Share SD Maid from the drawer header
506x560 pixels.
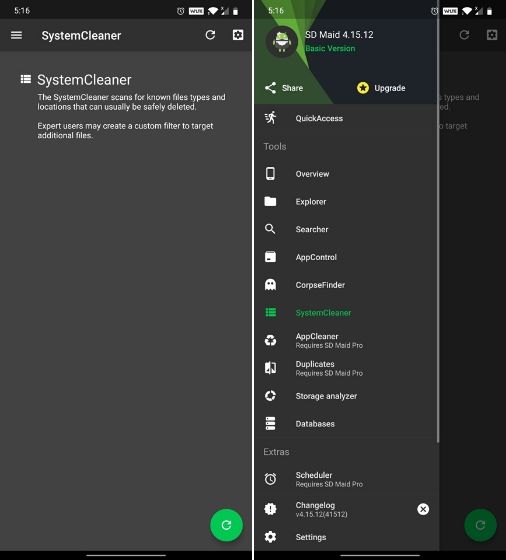pyautogui.click(x=284, y=88)
